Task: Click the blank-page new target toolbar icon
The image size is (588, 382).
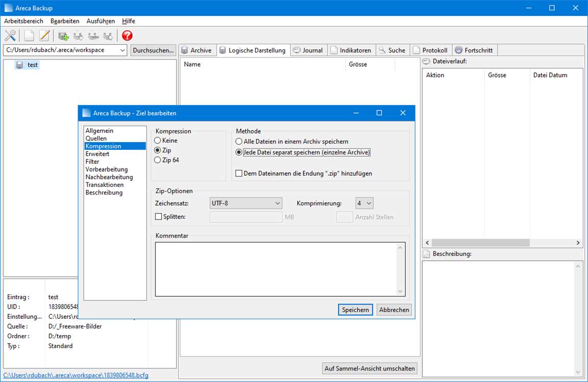Action: pyautogui.click(x=29, y=36)
